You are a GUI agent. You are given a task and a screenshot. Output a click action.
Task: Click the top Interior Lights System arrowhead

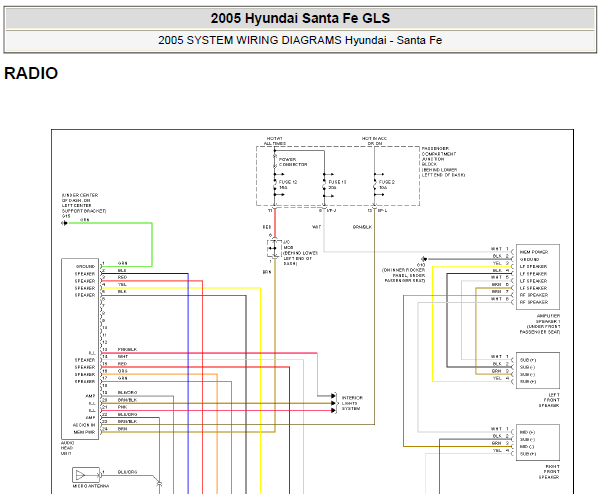click(333, 396)
